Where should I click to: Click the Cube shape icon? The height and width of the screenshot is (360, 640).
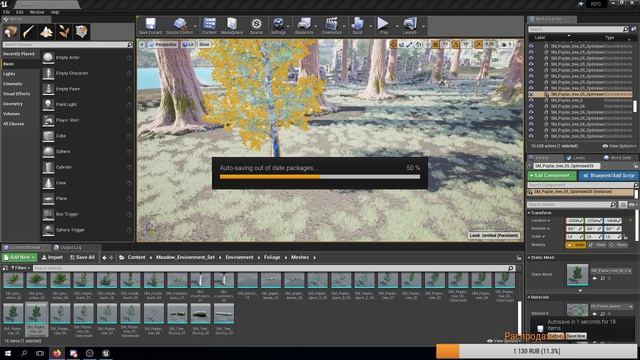(x=48, y=136)
